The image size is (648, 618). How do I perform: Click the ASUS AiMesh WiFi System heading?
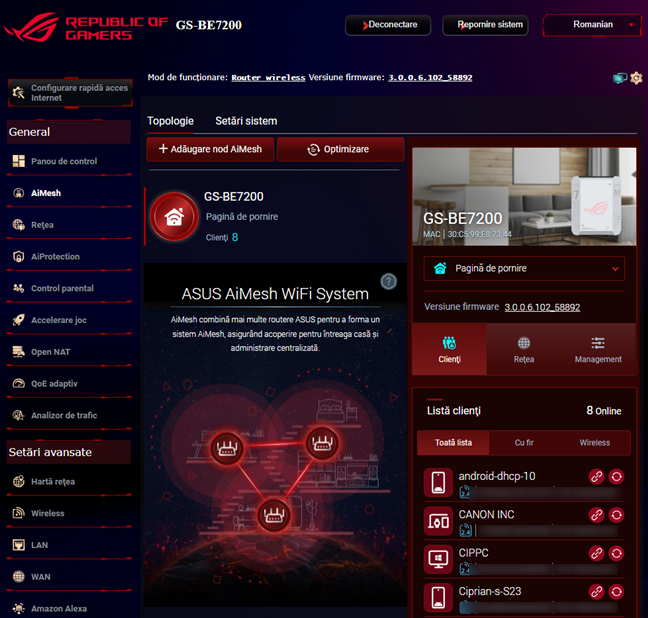point(275,294)
